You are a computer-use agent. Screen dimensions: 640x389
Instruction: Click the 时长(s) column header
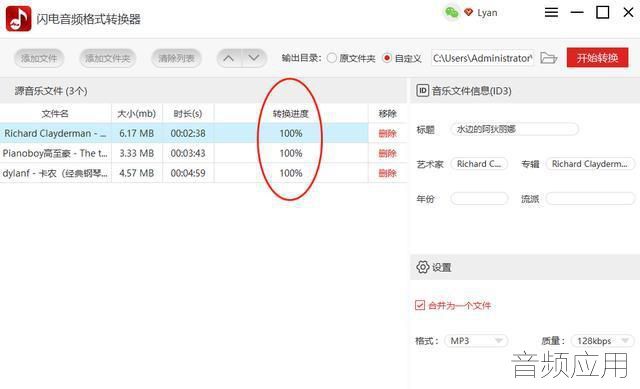point(188,113)
